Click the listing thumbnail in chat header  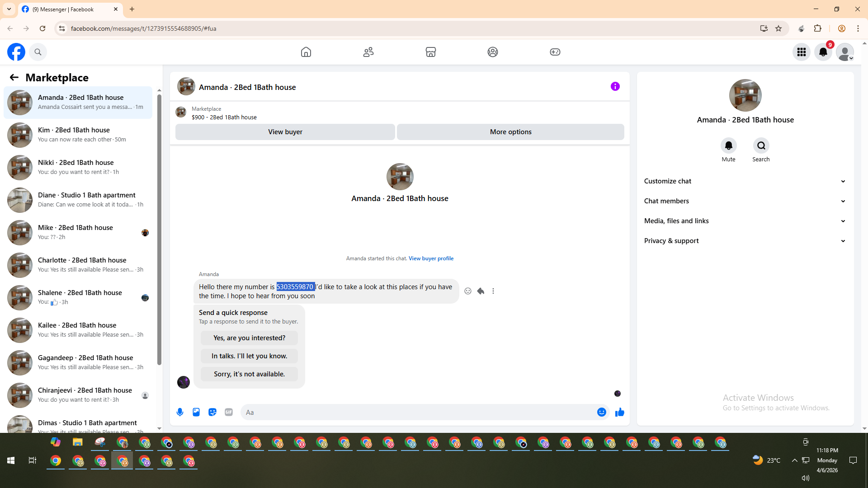pyautogui.click(x=186, y=86)
